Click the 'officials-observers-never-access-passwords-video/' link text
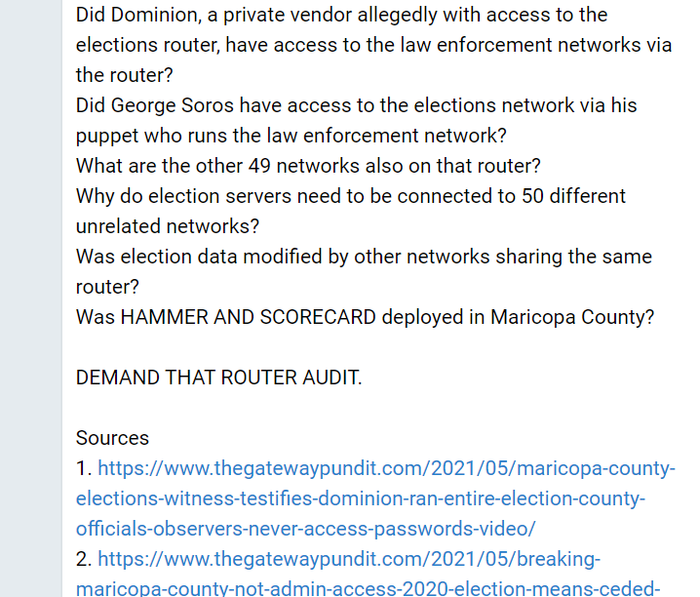The image size is (700, 597). [305, 529]
